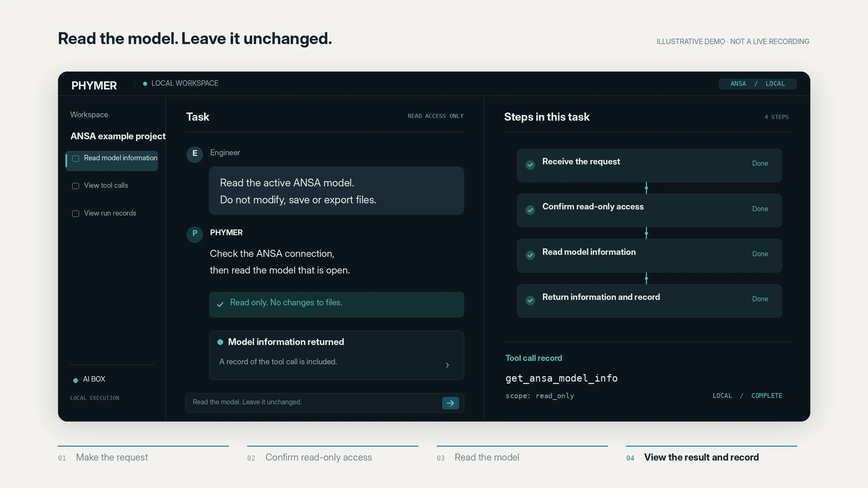
Task: Click checkmark icon beside Return information and record
Action: [x=530, y=300]
